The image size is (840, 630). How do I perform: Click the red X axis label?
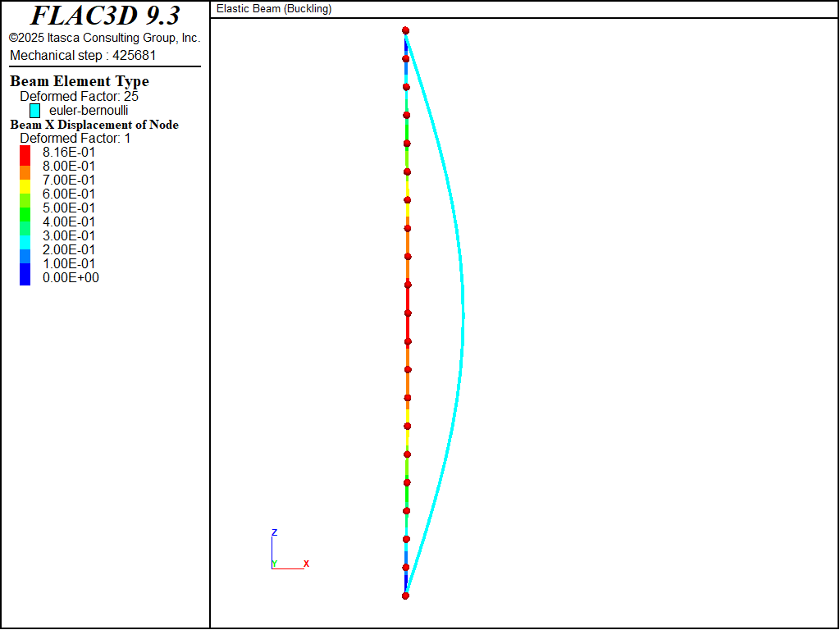click(x=306, y=564)
